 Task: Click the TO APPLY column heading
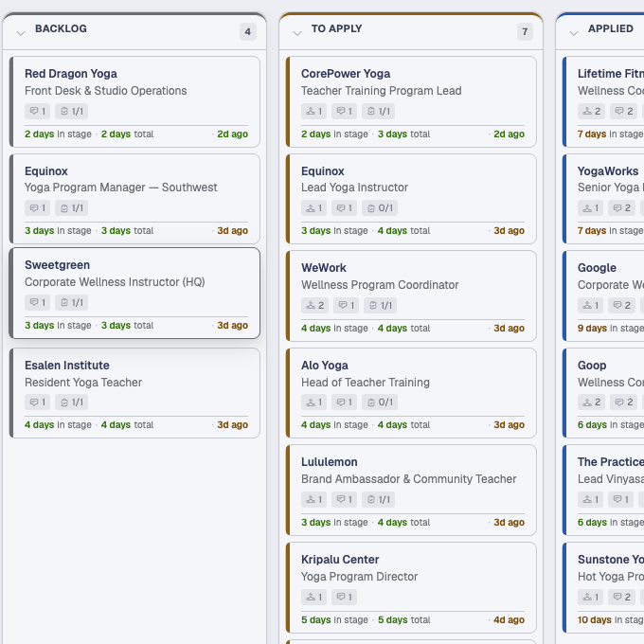337,28
